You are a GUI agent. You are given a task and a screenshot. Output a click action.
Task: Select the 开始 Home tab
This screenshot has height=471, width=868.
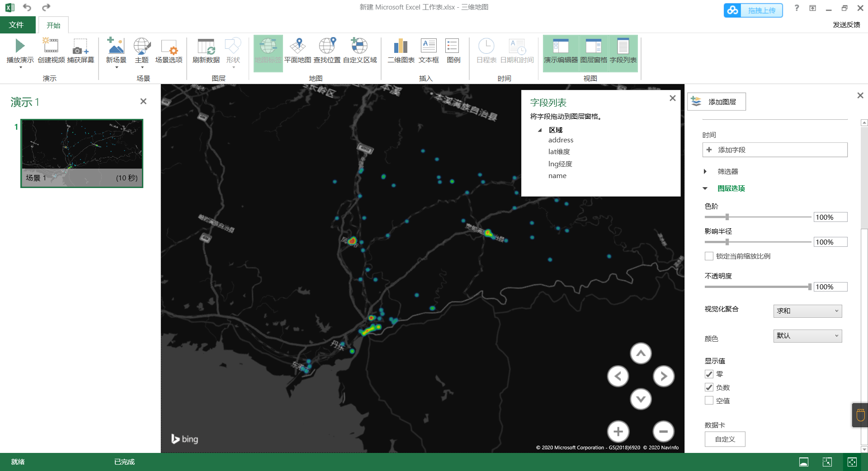point(53,25)
